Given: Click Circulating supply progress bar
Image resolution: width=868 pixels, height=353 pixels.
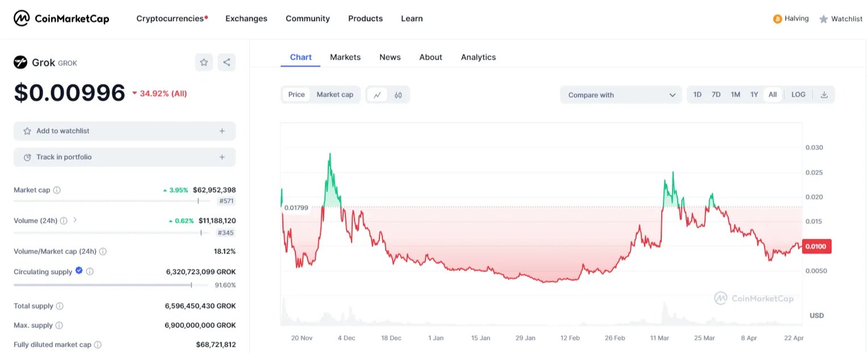Looking at the screenshot, I should pyautogui.click(x=111, y=285).
